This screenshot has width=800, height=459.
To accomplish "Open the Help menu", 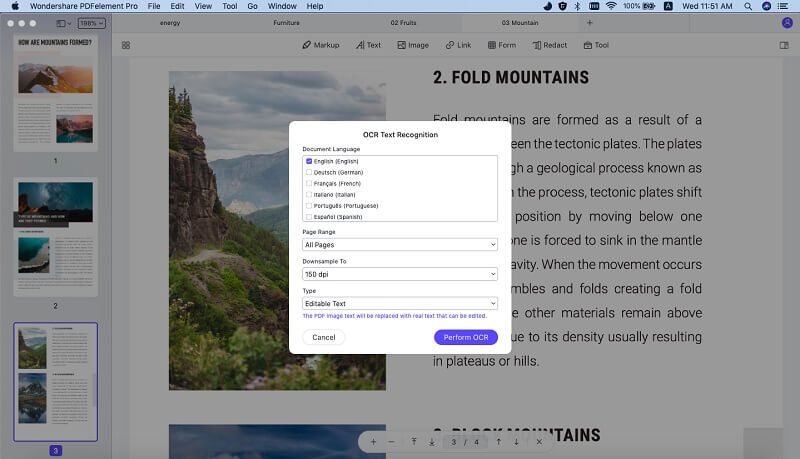I will 315,6.
